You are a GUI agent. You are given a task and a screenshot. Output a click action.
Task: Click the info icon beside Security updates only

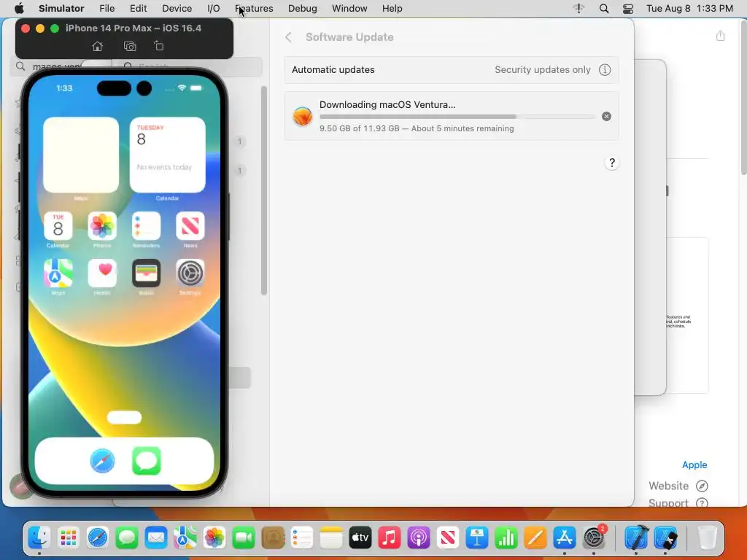point(605,70)
